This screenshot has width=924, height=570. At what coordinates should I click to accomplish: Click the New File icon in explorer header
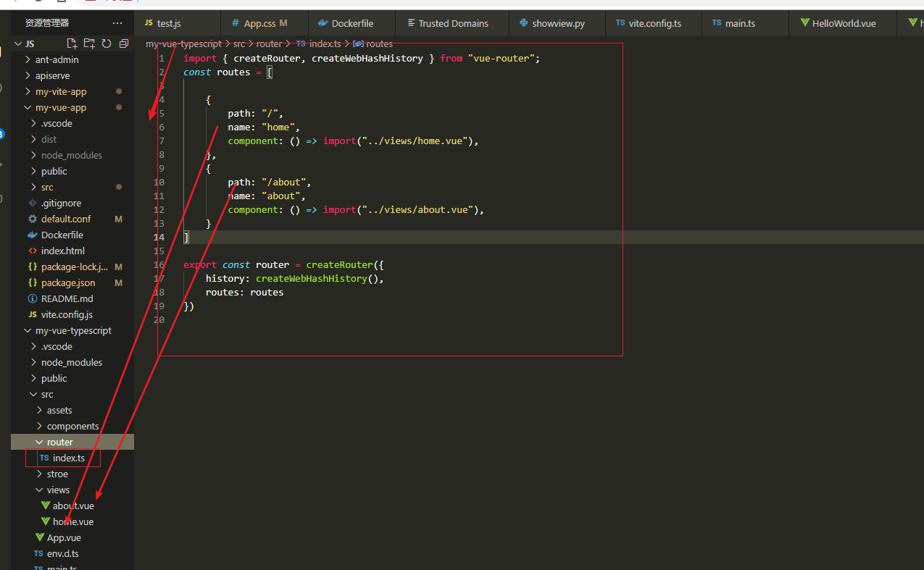[72, 43]
